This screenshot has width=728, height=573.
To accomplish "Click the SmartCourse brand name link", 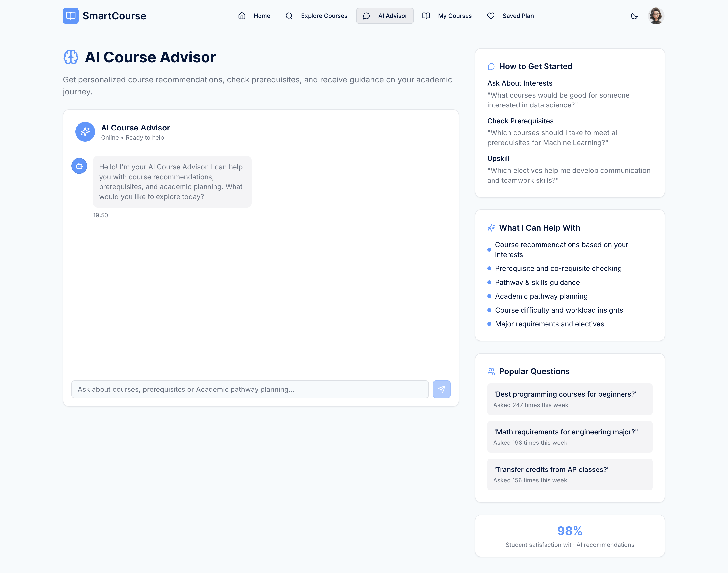I will click(114, 16).
